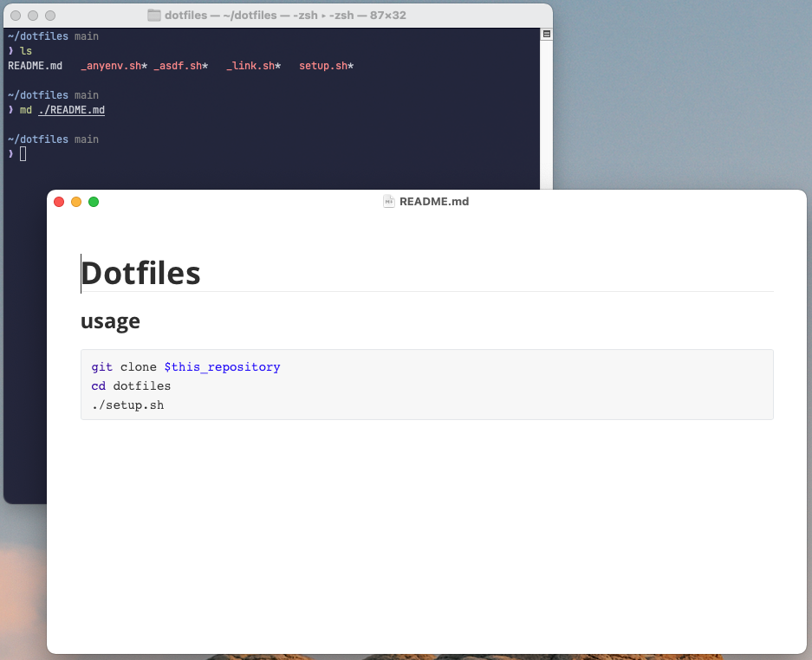Click the Dotfiles heading in README
The height and width of the screenshot is (660, 812).
pyautogui.click(x=140, y=274)
